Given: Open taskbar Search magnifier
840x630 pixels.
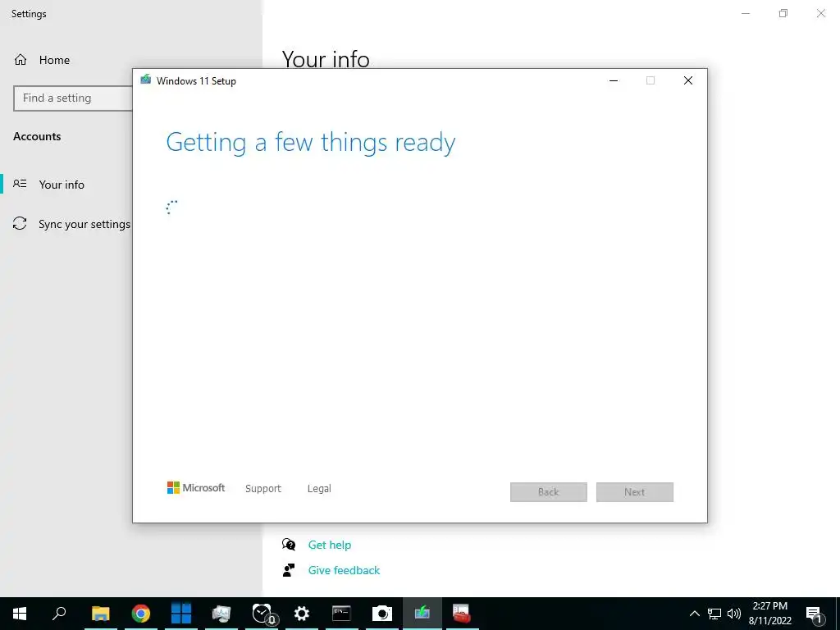Looking at the screenshot, I should tap(59, 614).
